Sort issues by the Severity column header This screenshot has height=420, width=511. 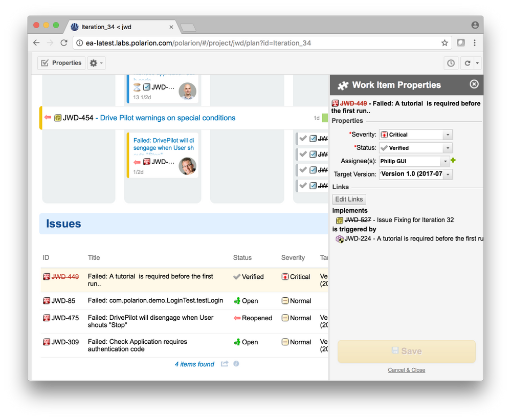(293, 258)
